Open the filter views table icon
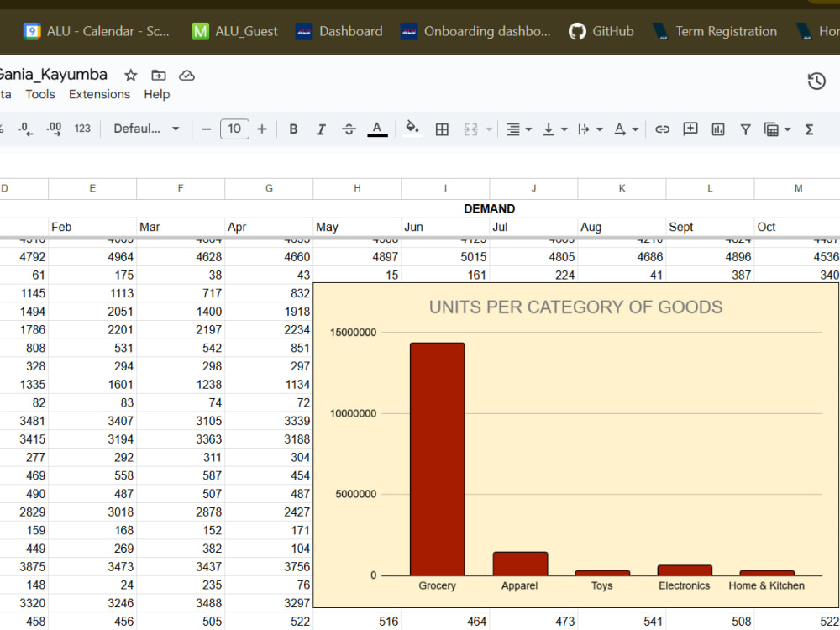Screen dimensions: 840x630 click(x=771, y=129)
